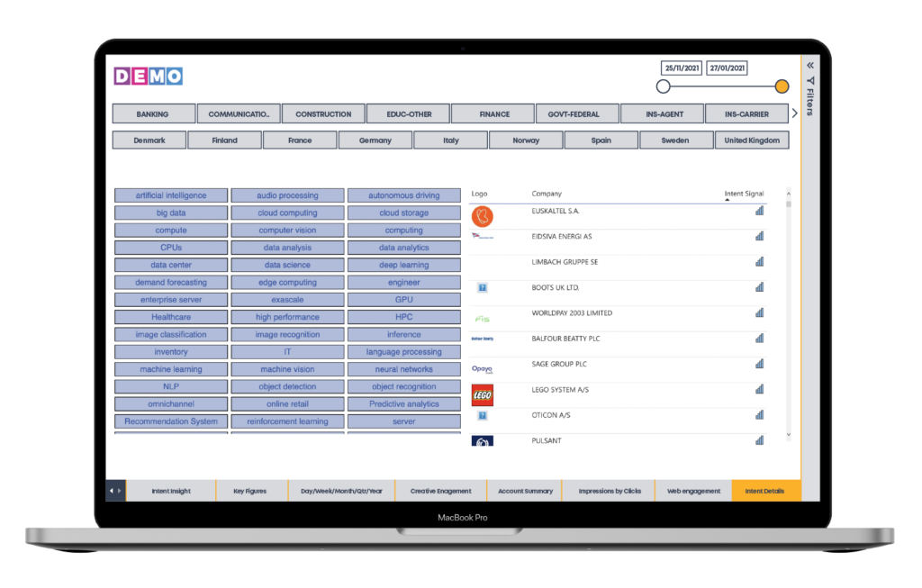The image size is (922, 588).
Task: Click the company name PULSANT
Action: [547, 440]
